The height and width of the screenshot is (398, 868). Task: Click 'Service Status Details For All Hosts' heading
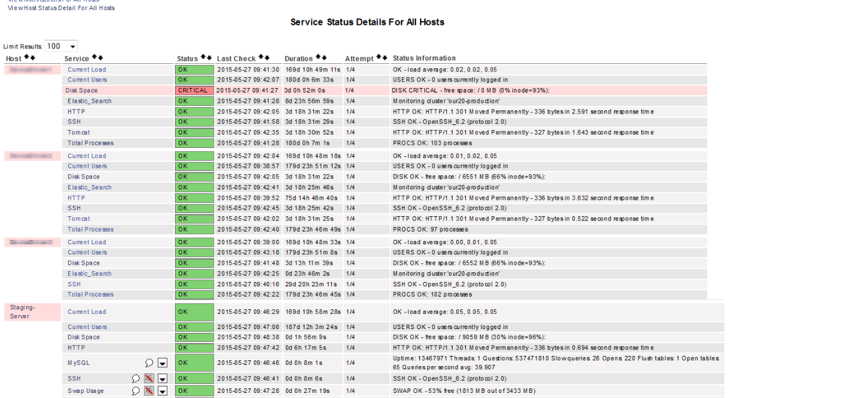[367, 22]
